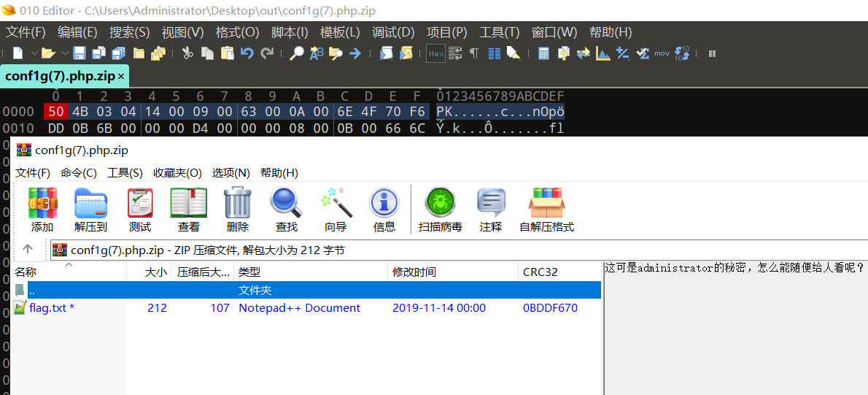The height and width of the screenshot is (395, 868).
Task: Click the Find magnifier icon in toolbar
Action: [x=297, y=53]
